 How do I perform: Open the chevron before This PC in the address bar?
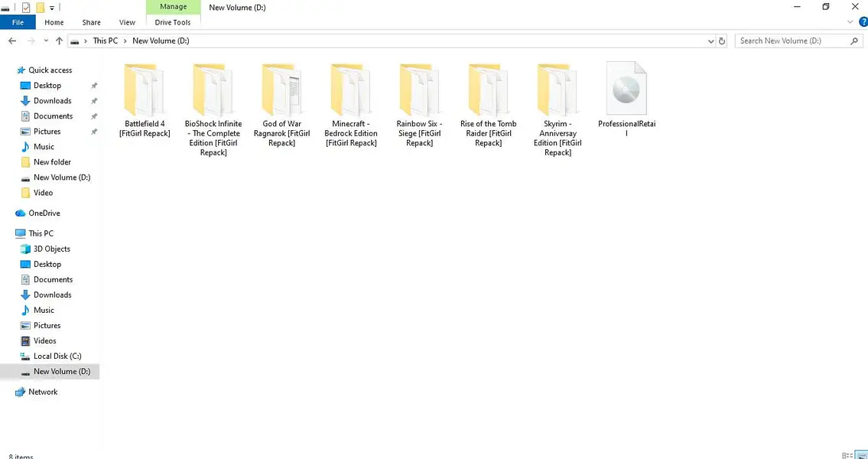tap(86, 41)
